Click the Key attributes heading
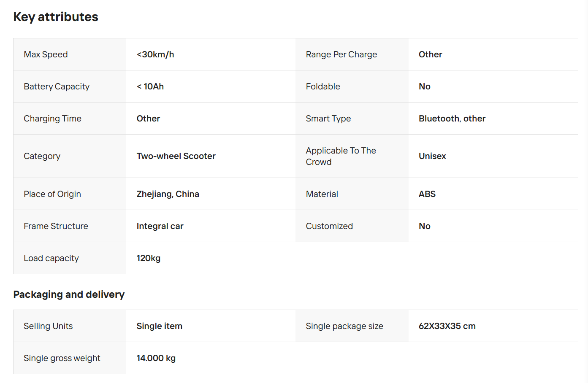The height and width of the screenshot is (383, 588). tap(56, 17)
